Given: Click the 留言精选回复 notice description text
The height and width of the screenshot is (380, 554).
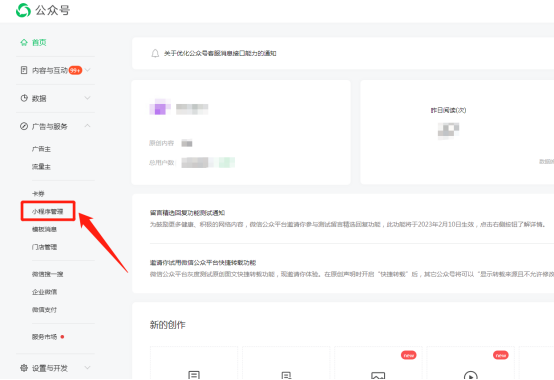Looking at the screenshot, I should (348, 224).
